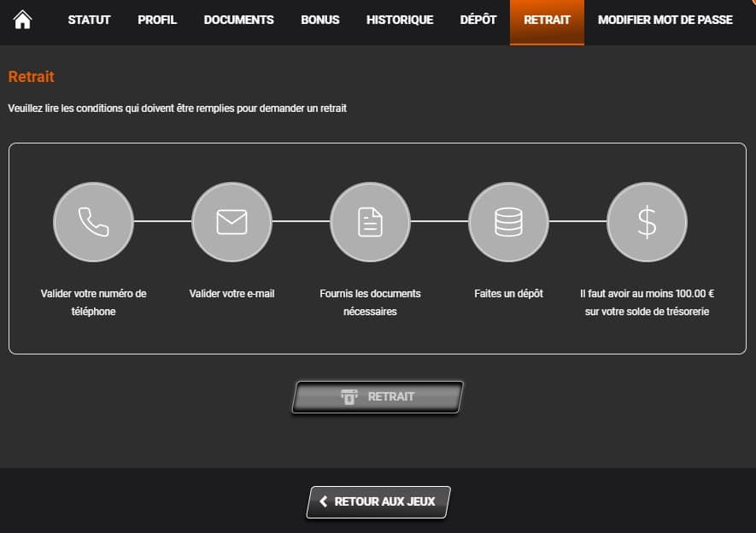Click the documents step icon
756x533 pixels.
pyautogui.click(x=370, y=222)
